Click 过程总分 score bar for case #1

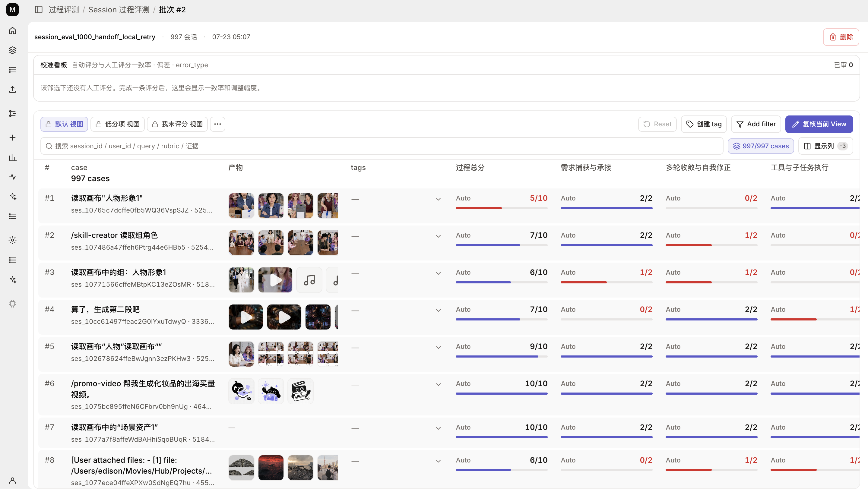(501, 208)
